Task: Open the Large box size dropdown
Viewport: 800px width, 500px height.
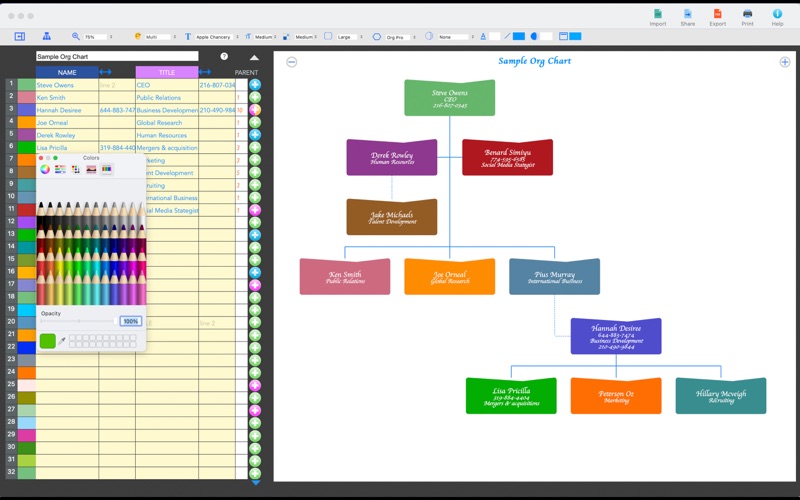Action: (x=350, y=37)
